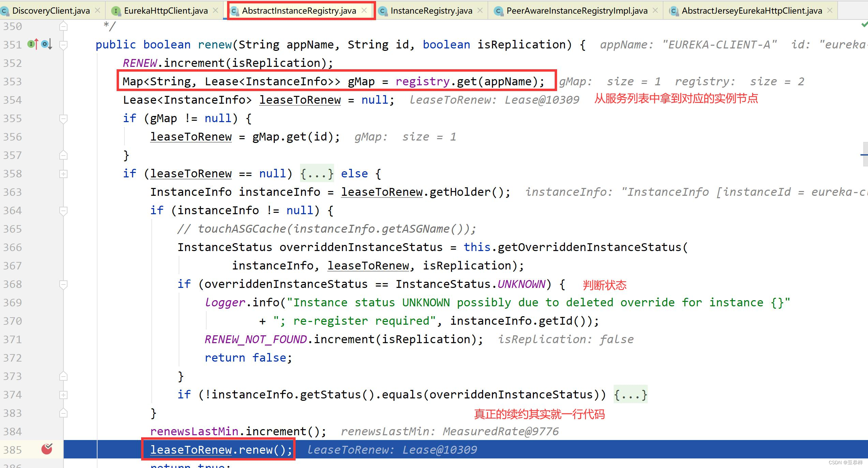Expand the folded block at line 358 gutter
868x468 pixels.
pos(63,174)
